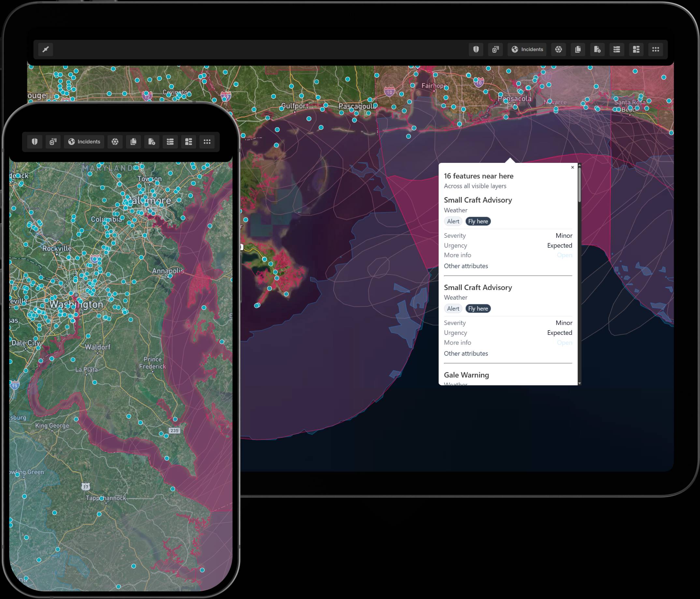Expand Other attributes under second Small Craft Advisory
The height and width of the screenshot is (599, 700).
[466, 353]
